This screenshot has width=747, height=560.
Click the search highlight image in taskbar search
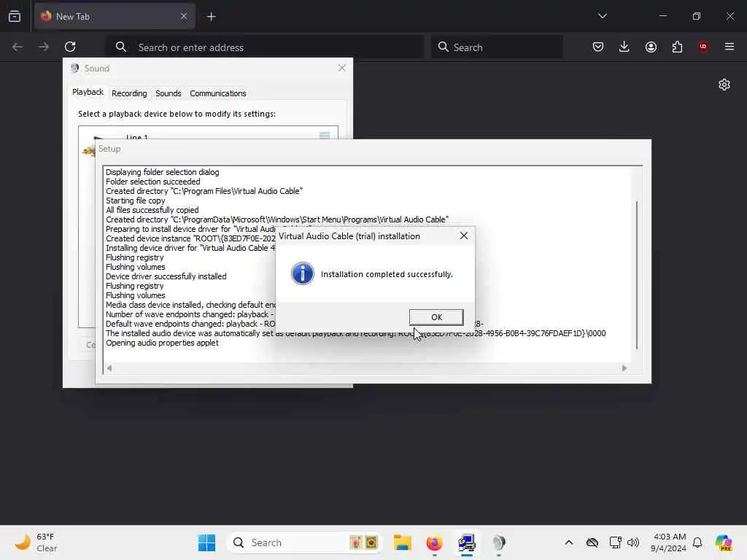364,542
